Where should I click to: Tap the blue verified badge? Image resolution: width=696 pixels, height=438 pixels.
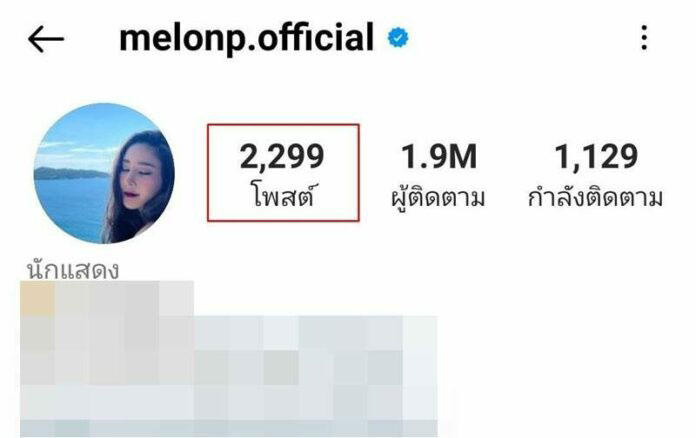click(x=398, y=38)
